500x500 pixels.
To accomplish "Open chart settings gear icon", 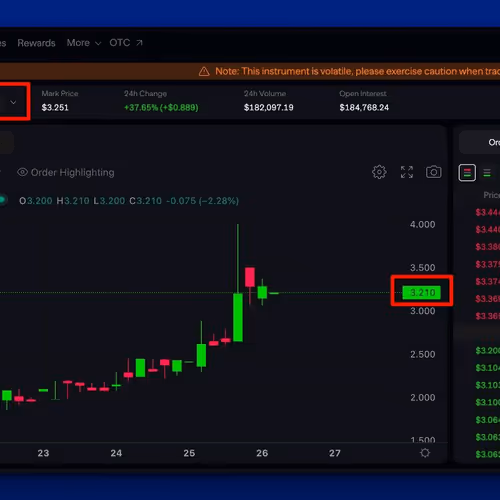I will 379,172.
